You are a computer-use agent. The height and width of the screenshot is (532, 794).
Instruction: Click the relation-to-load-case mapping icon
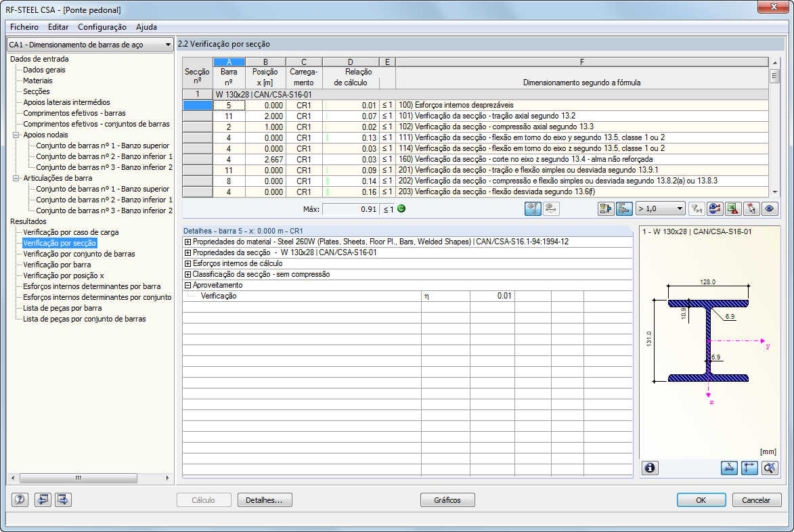606,208
